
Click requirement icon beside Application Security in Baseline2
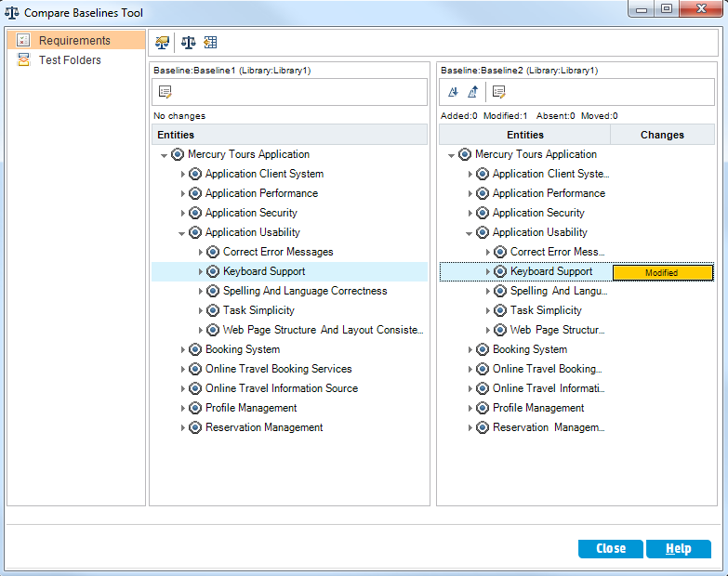pyautogui.click(x=483, y=213)
